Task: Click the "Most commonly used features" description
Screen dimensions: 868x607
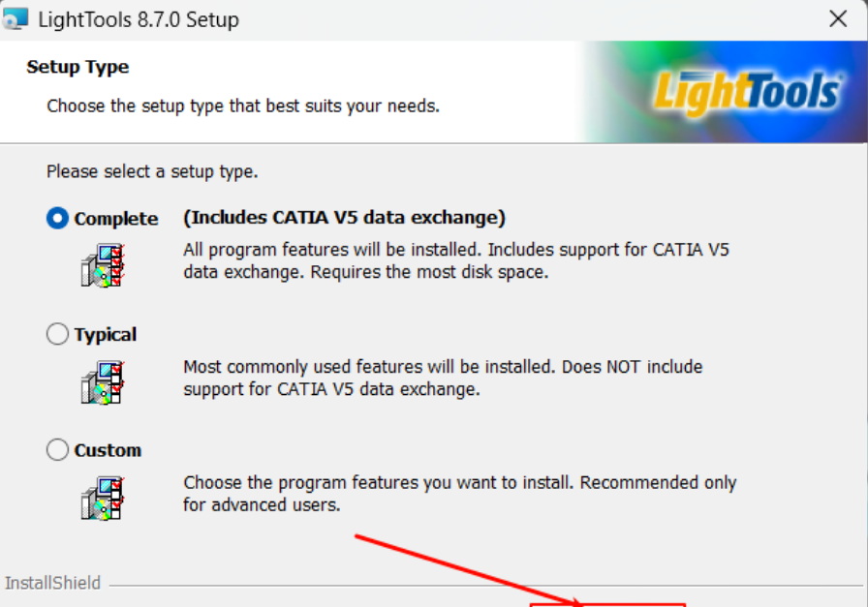Action: (443, 379)
